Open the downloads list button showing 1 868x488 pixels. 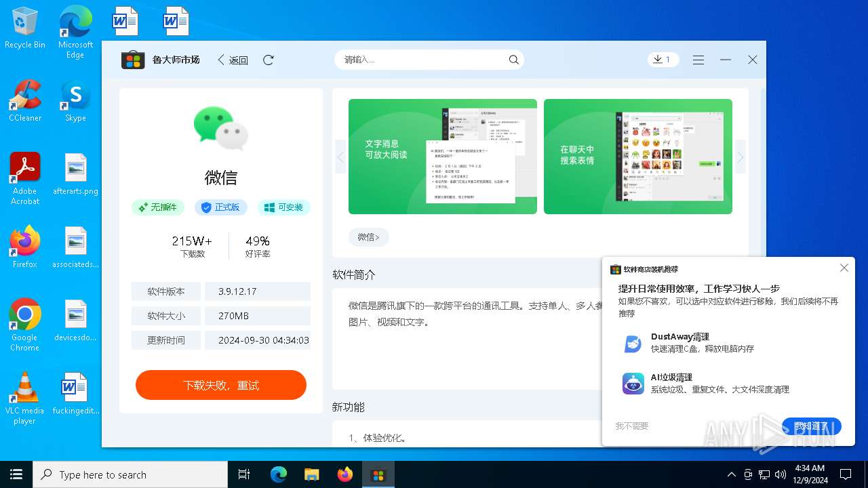tap(662, 60)
